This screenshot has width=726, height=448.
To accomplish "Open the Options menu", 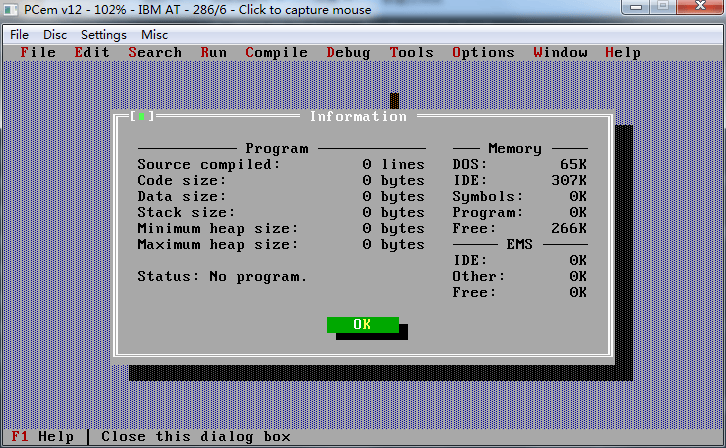I will 483,53.
